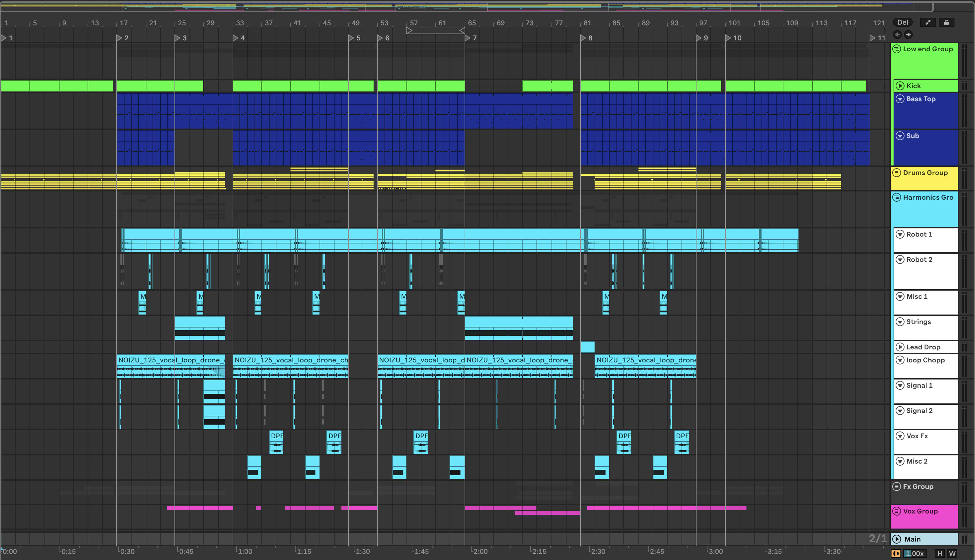Collapse the Low end Group fold icon
Viewport: 975px width, 560px height.
click(897, 49)
